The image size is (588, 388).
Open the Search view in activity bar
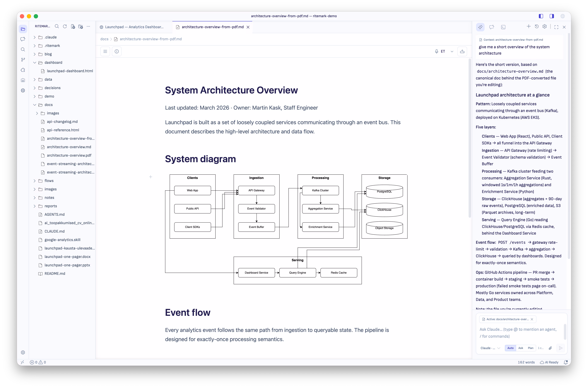pyautogui.click(x=23, y=49)
